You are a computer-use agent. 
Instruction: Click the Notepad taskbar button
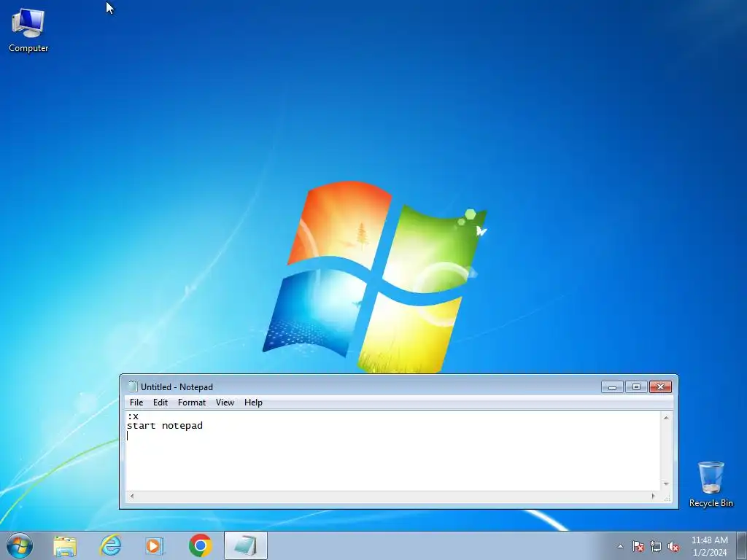tap(245, 545)
